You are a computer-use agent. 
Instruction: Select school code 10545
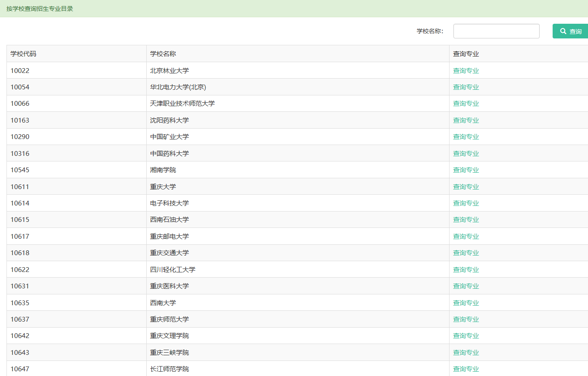(20, 170)
